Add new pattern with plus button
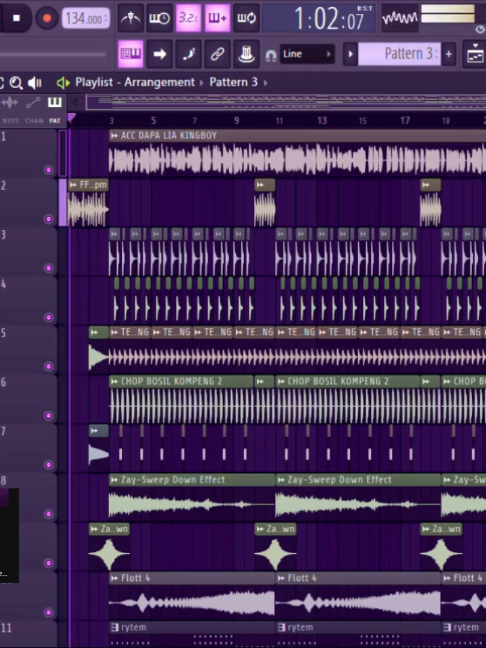Image resolution: width=486 pixels, height=648 pixels. coord(448,54)
